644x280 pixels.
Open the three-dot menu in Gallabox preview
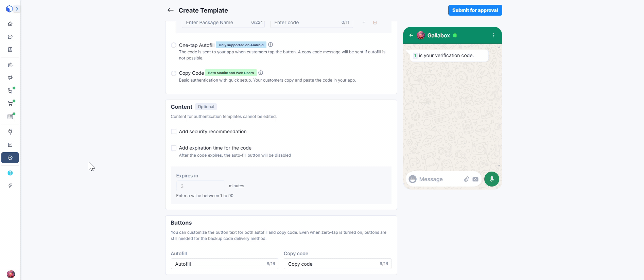click(x=493, y=35)
